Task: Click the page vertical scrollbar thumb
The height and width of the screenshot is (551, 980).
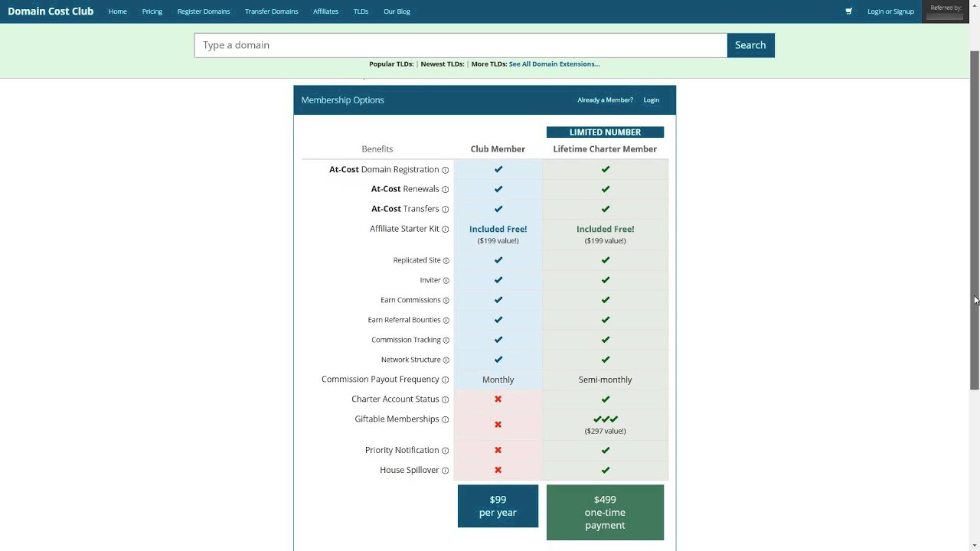Action: (975, 222)
